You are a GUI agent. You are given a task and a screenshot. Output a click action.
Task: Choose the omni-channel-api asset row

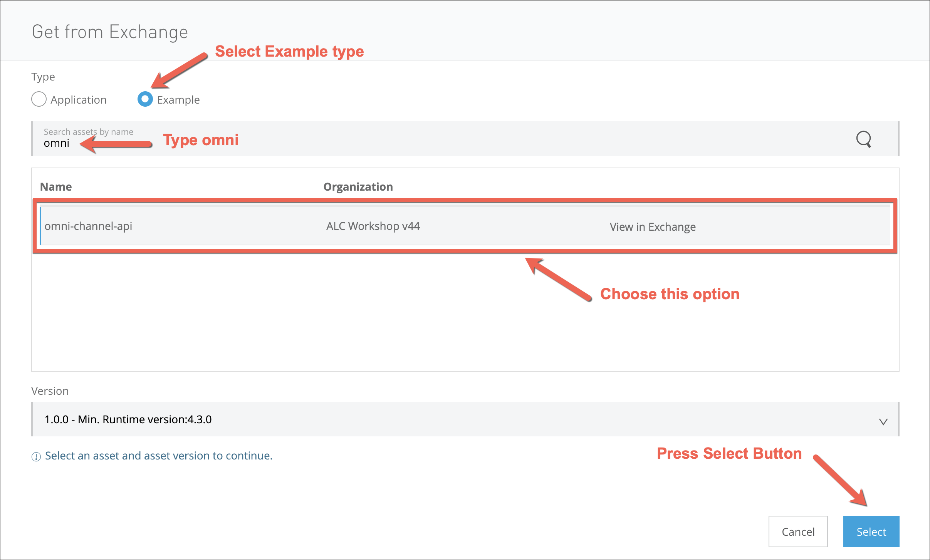click(89, 226)
